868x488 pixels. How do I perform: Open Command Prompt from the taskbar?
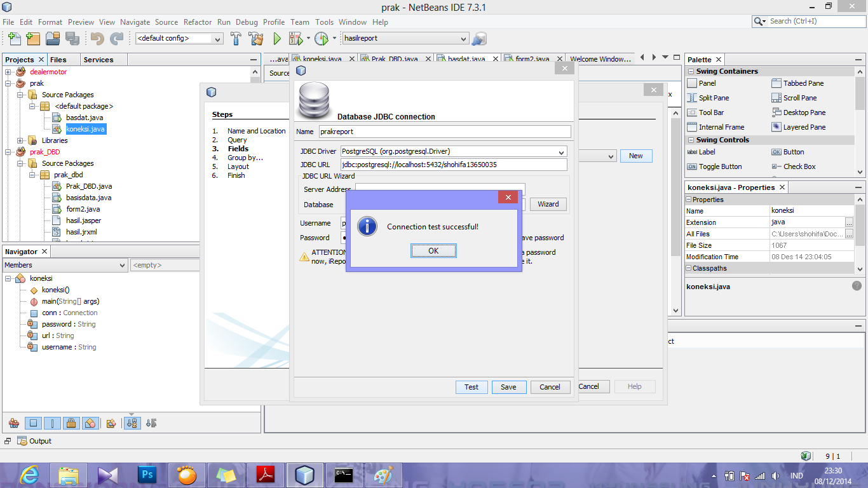click(344, 475)
